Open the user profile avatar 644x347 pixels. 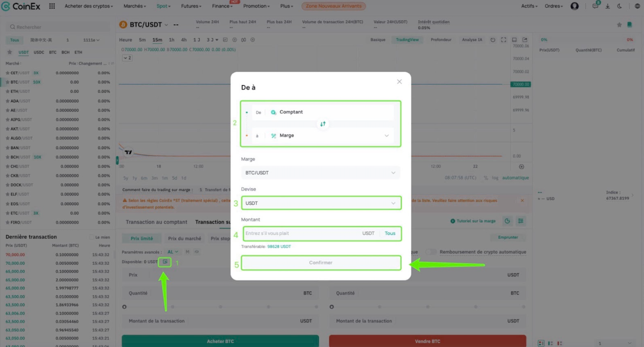[574, 6]
